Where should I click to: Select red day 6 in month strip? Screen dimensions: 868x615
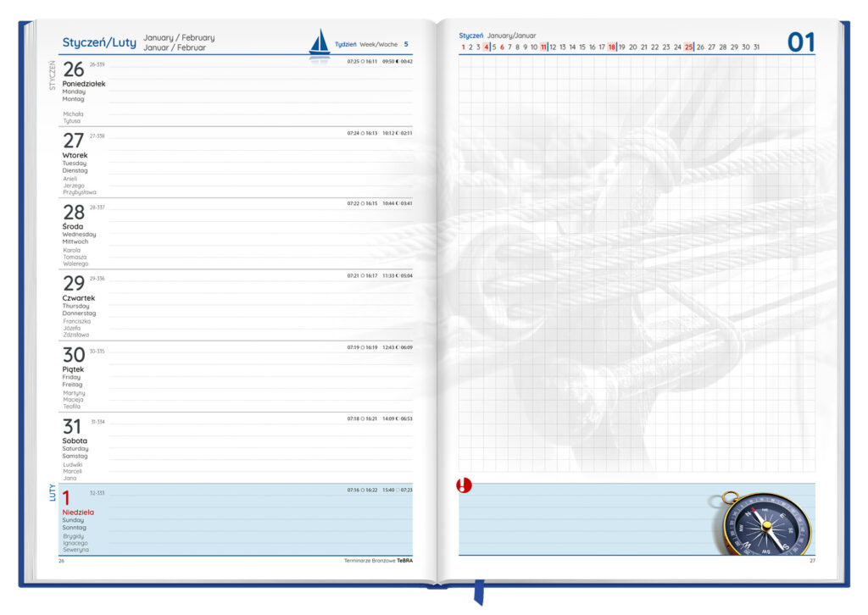click(502, 47)
